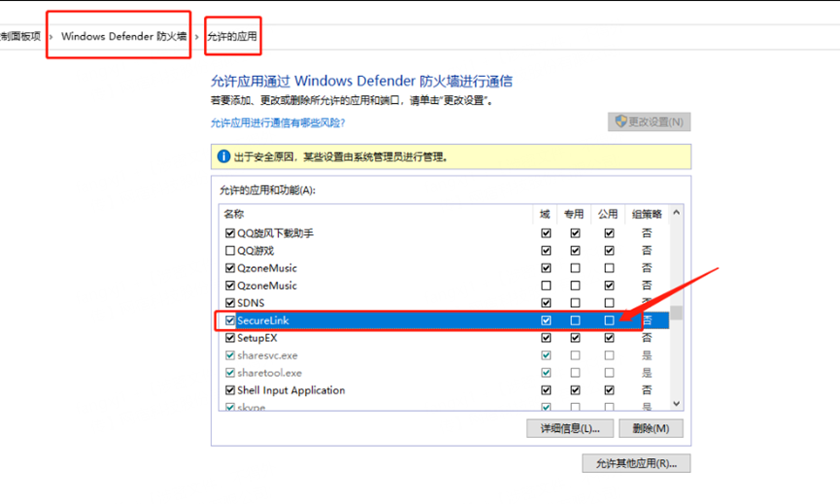The height and width of the screenshot is (504, 840).
Task: Toggle QQ旋风下载助手 专用 checkbox
Action: coord(575,233)
